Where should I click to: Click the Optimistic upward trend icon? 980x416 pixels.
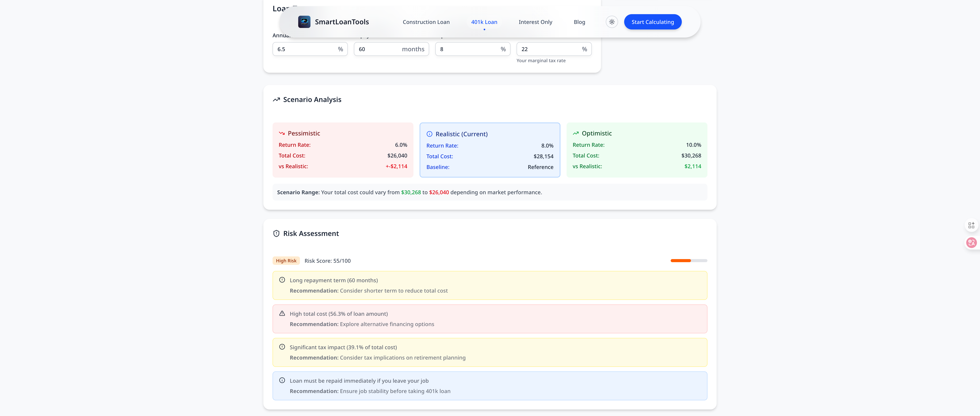click(x=576, y=134)
